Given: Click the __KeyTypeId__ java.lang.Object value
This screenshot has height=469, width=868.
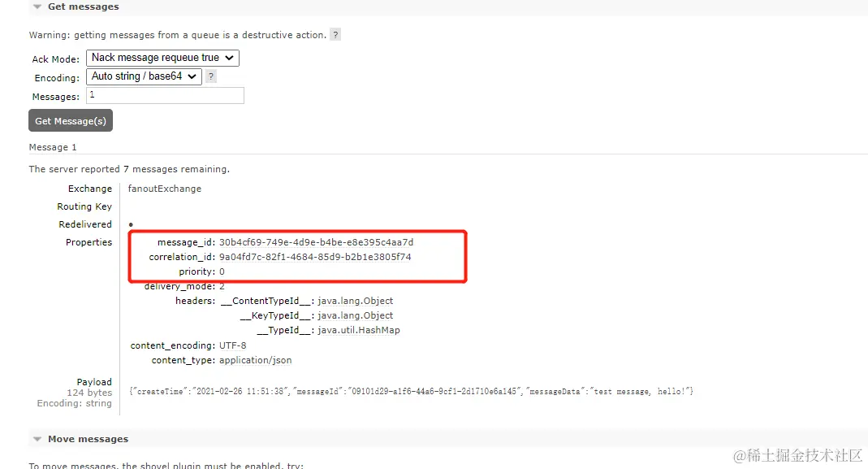Looking at the screenshot, I should click(x=355, y=315).
